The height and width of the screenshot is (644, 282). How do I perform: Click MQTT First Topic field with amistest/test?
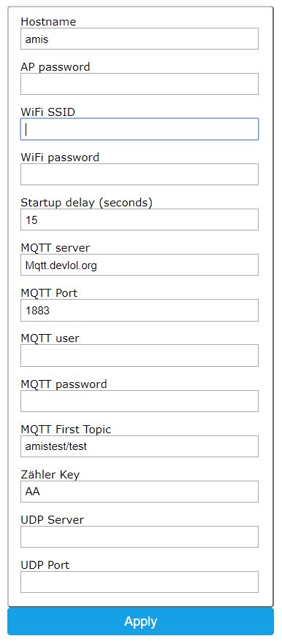(x=140, y=446)
